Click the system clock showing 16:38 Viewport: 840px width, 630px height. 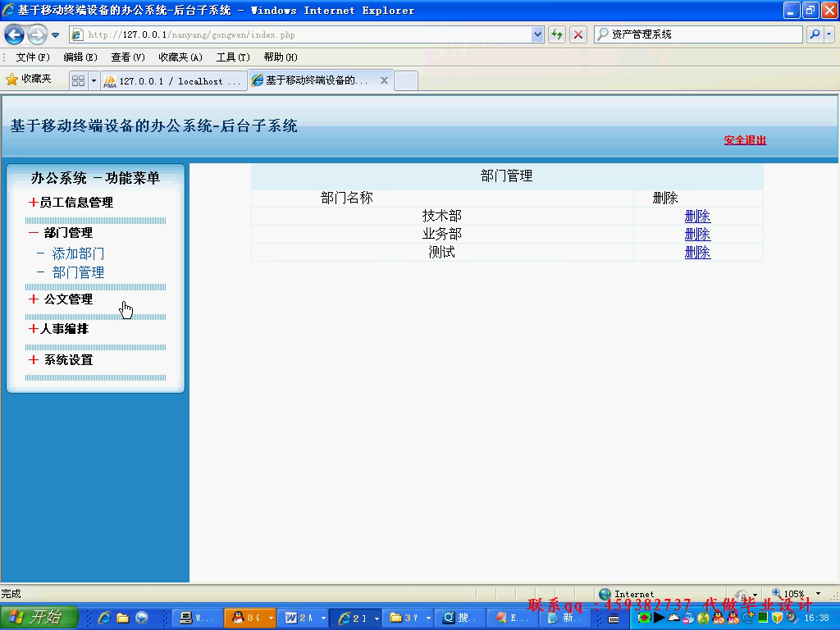[x=817, y=619]
